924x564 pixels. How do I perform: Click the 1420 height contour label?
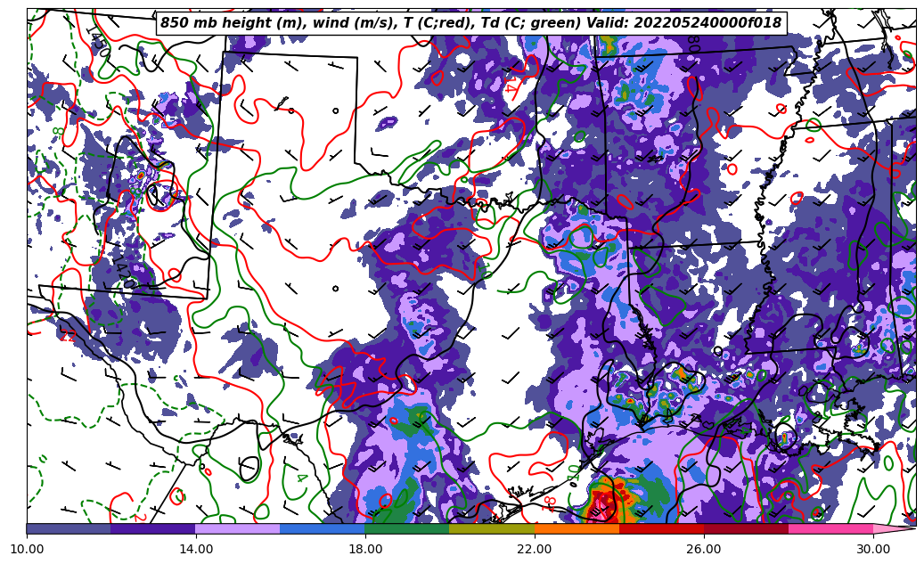pos(125,271)
